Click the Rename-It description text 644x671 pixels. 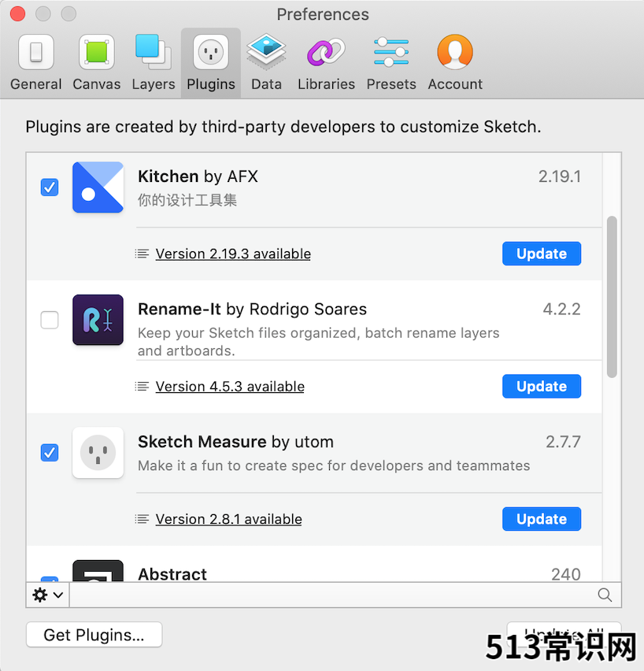pos(318,342)
